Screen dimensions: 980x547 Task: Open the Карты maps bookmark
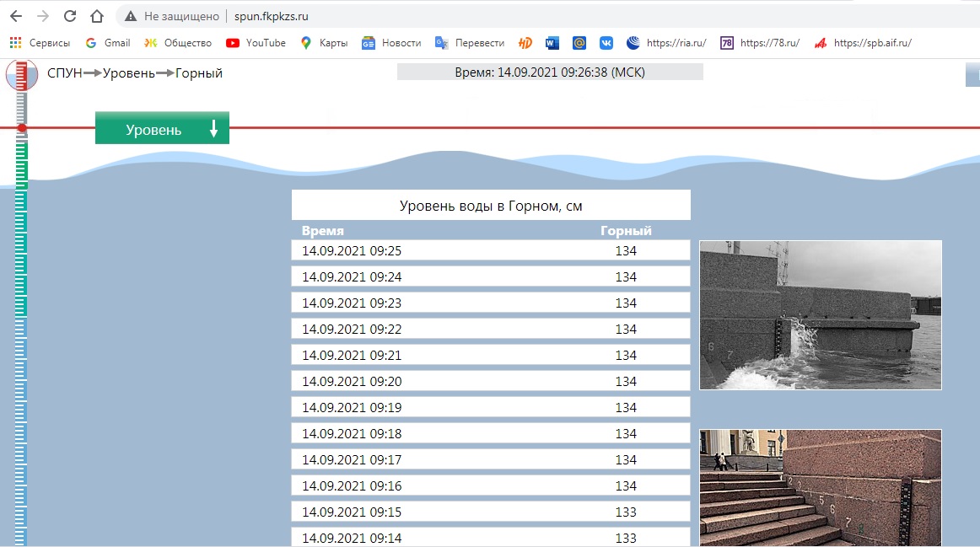[324, 43]
